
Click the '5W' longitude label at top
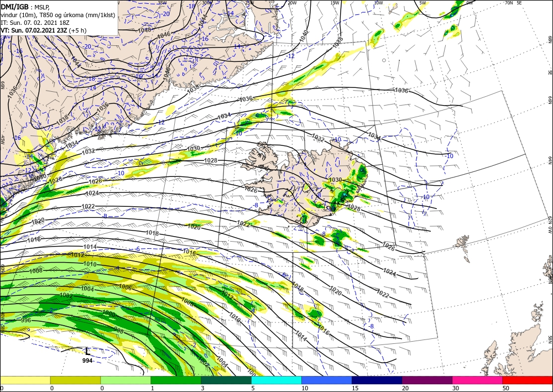(422, 3)
